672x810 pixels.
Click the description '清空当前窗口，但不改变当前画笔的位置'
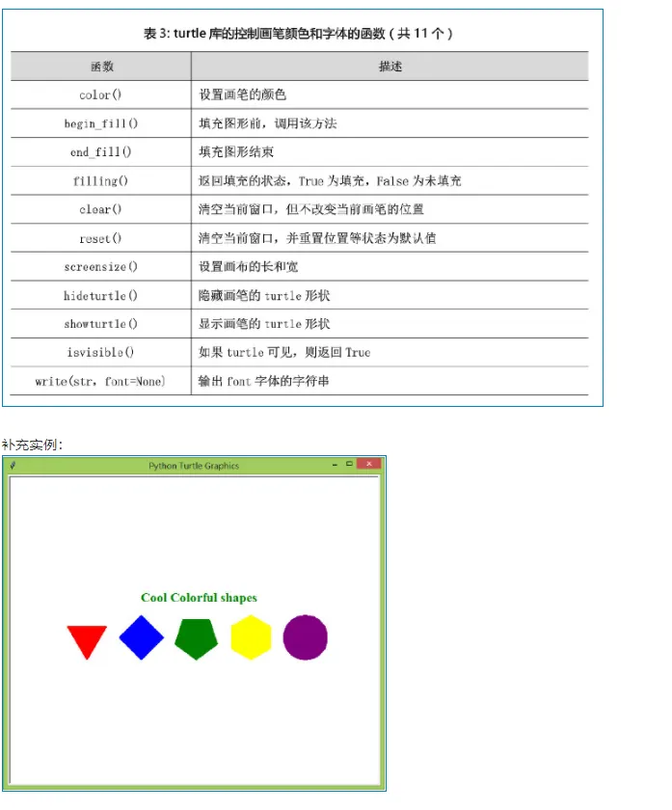coord(311,209)
